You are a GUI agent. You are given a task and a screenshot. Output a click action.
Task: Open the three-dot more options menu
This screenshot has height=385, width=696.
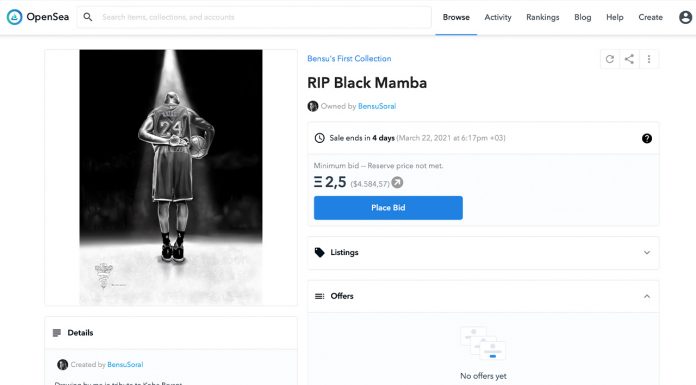click(x=649, y=59)
